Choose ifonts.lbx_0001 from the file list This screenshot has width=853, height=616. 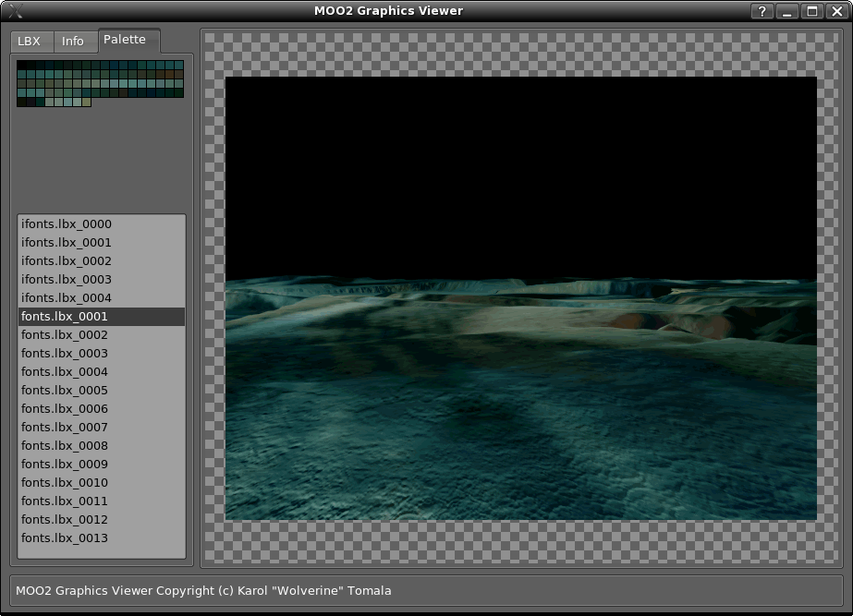pyautogui.click(x=102, y=243)
